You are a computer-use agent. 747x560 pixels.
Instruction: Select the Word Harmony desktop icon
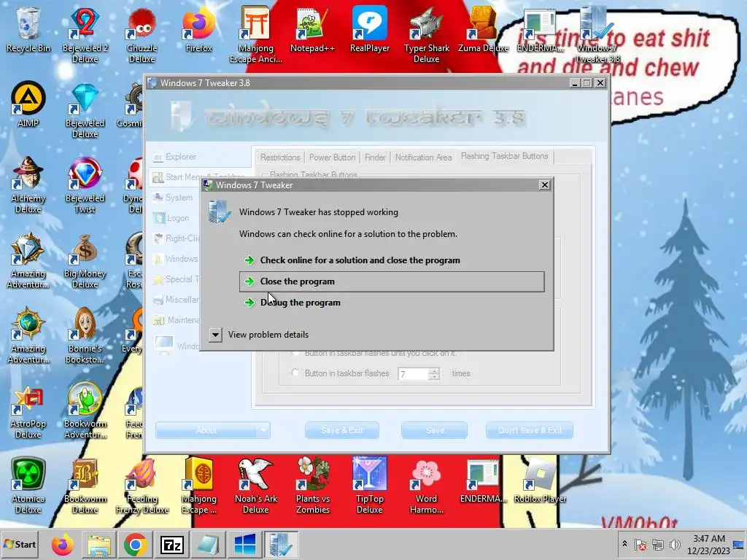pos(426,486)
